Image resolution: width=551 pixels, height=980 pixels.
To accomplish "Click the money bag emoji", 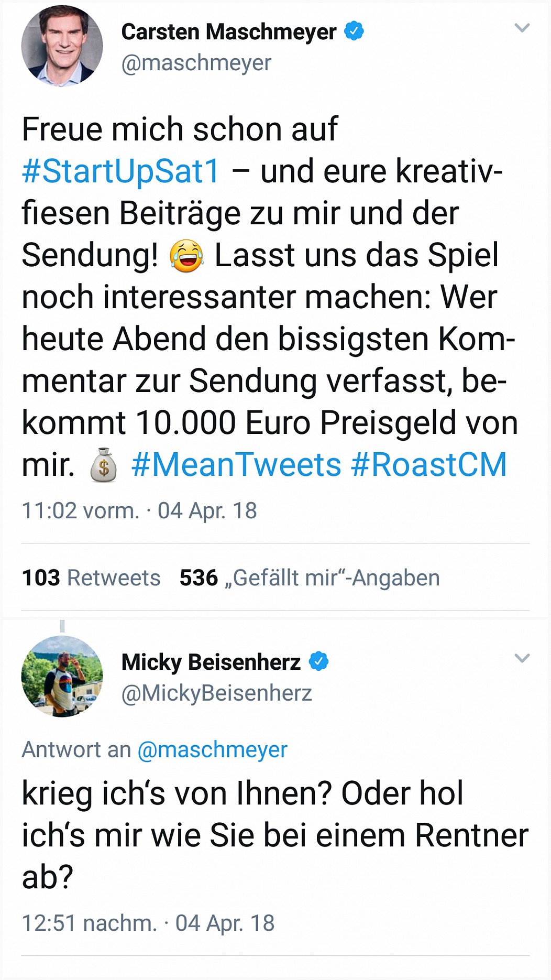I will pyautogui.click(x=103, y=465).
